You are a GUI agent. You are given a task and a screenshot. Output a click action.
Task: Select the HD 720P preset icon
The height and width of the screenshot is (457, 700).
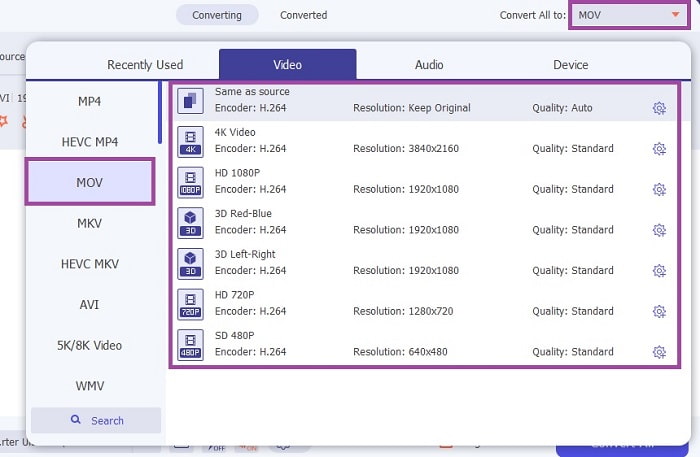[190, 303]
